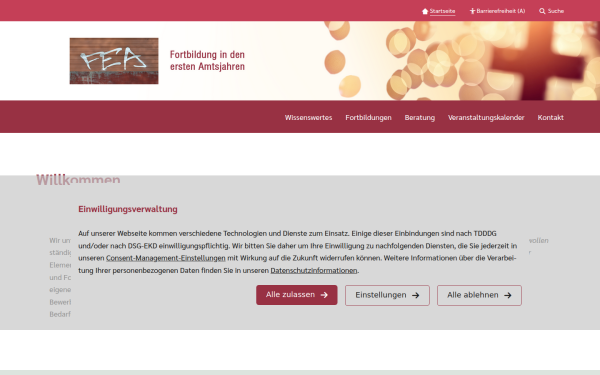Viewport: 600px width, 375px height.
Task: Click the home icon beside Startseite
Action: (425, 11)
